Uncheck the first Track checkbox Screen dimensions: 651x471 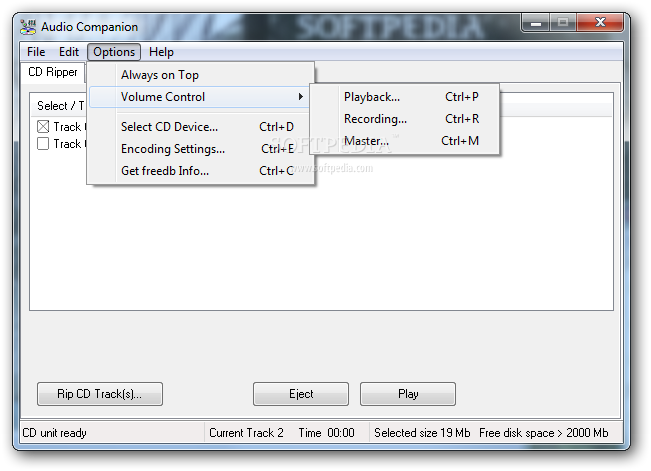(43, 126)
